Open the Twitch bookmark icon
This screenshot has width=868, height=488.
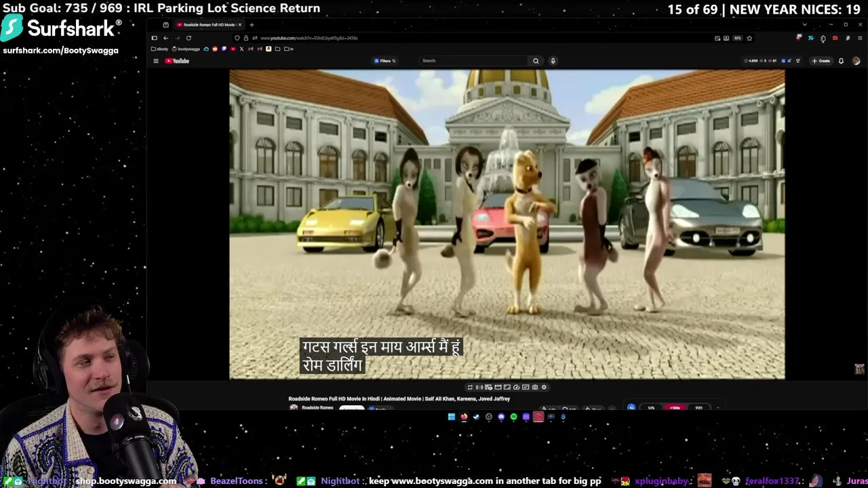pos(224,49)
